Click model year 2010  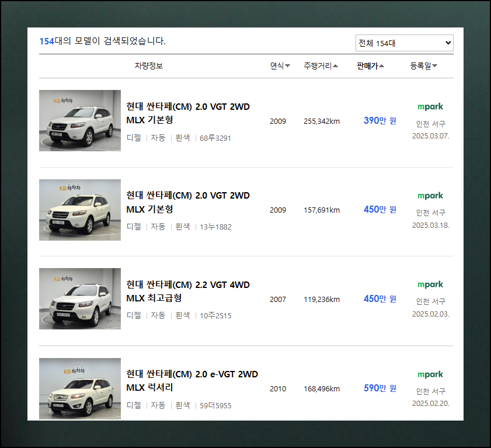click(x=278, y=389)
